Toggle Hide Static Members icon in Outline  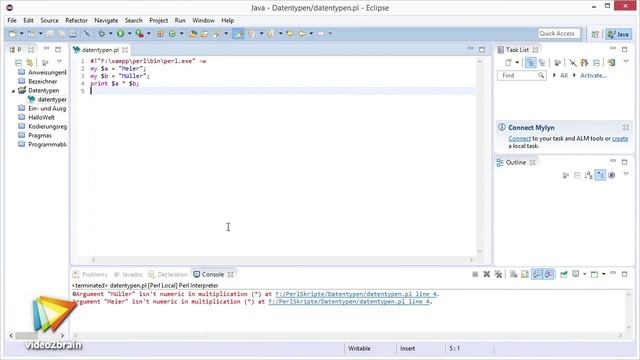click(611, 175)
